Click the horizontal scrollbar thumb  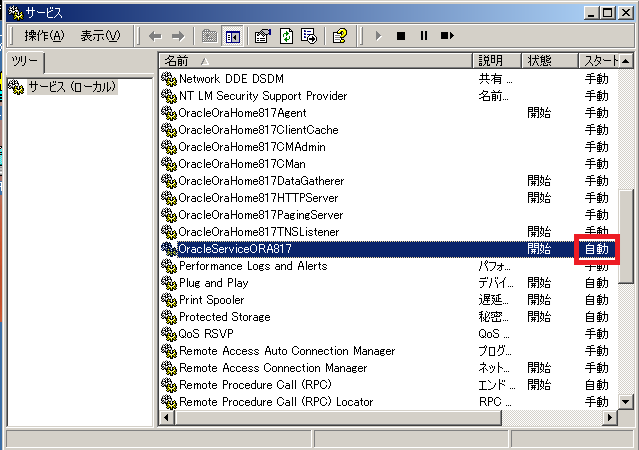coord(338,418)
